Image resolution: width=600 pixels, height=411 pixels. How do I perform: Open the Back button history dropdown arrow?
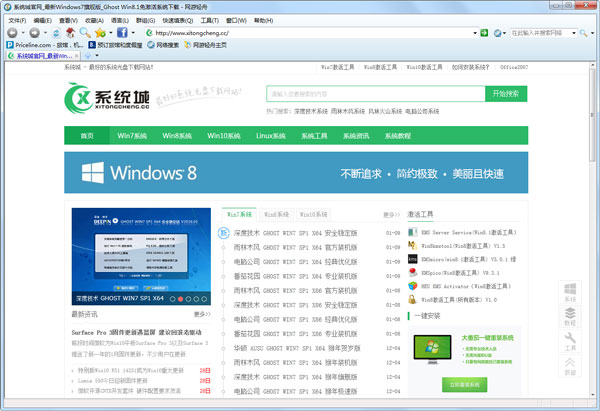(x=23, y=33)
